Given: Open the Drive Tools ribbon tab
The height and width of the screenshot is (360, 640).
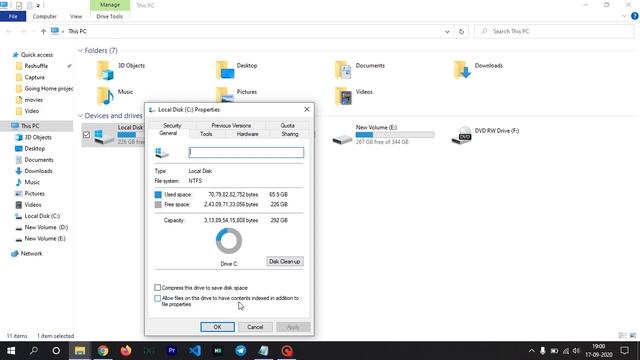Looking at the screenshot, I should (109, 16).
